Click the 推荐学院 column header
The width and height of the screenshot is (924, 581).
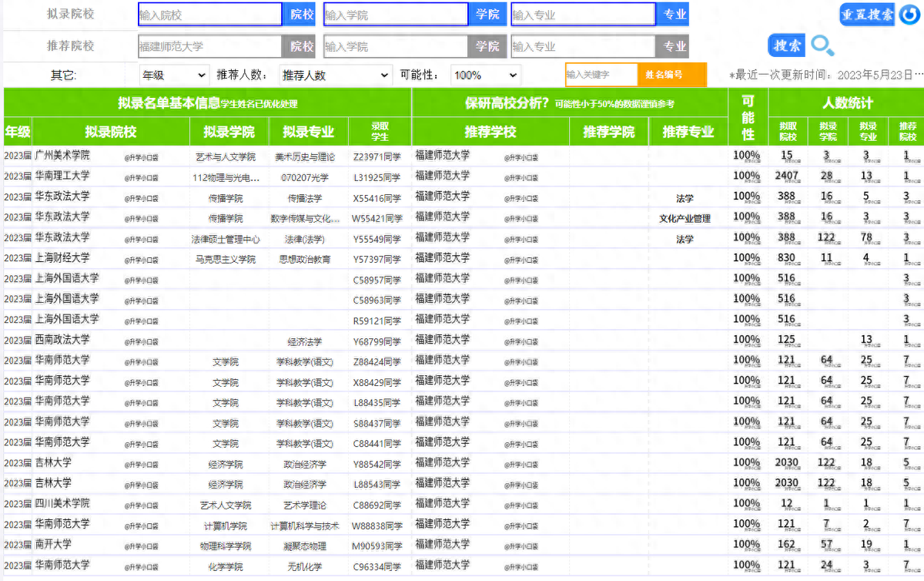(609, 132)
